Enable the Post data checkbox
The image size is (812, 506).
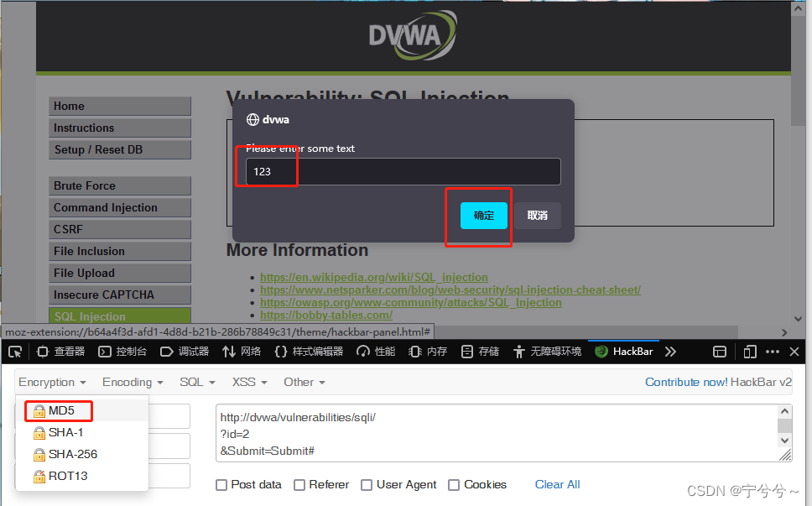click(221, 485)
